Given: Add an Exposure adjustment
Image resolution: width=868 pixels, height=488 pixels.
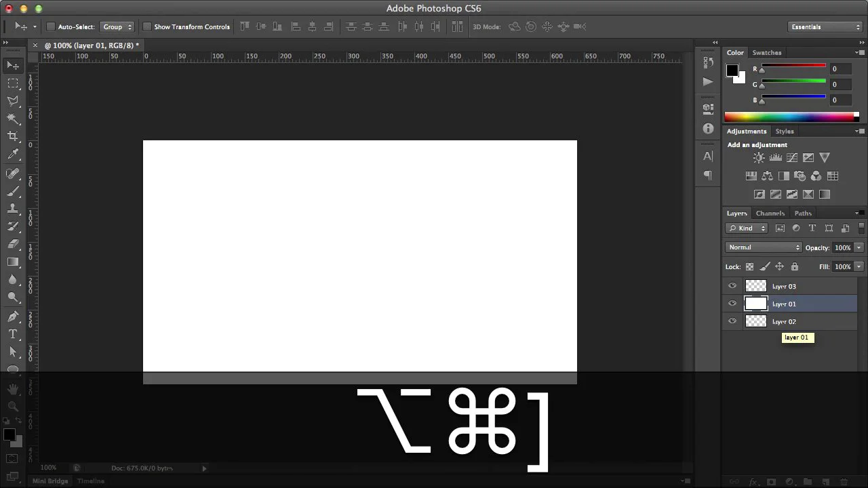Looking at the screenshot, I should pos(808,157).
